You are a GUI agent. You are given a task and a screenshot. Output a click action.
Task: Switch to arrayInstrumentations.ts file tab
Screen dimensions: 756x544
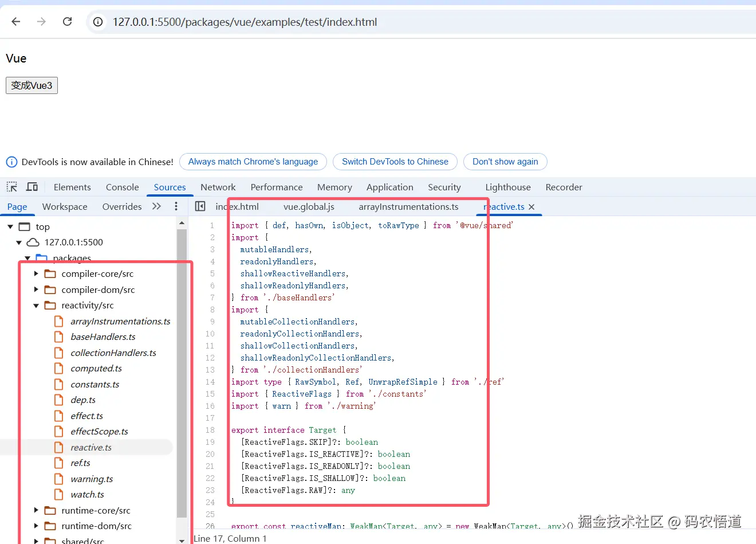click(x=409, y=206)
